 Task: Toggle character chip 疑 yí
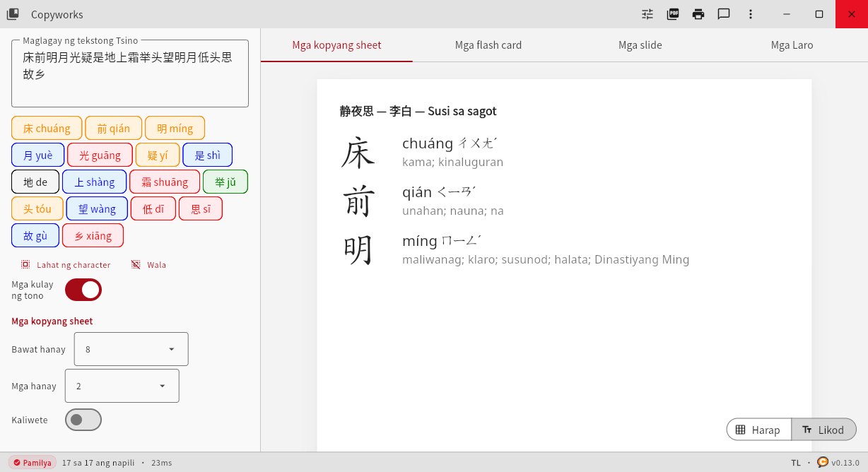(158, 155)
